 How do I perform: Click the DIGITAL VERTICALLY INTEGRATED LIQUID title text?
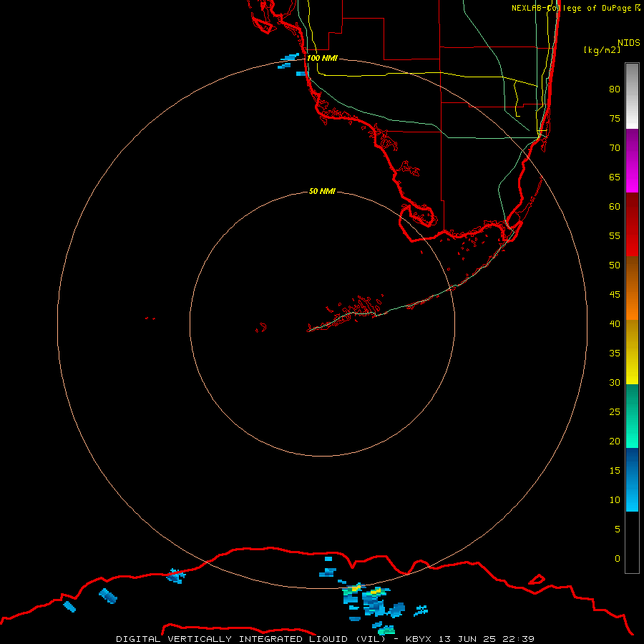232,639
